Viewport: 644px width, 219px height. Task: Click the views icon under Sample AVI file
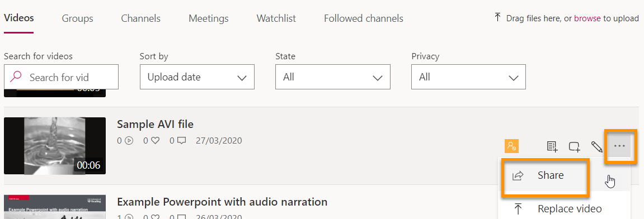pos(129,141)
